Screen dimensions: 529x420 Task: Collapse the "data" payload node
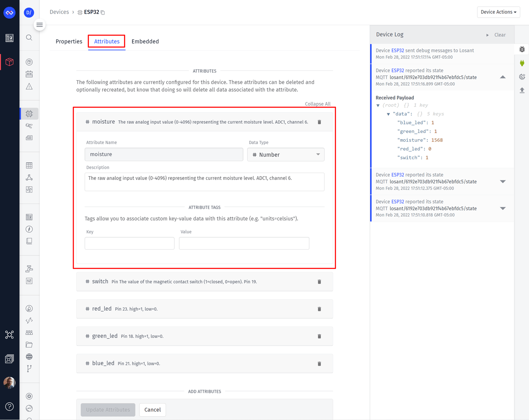[x=388, y=114]
